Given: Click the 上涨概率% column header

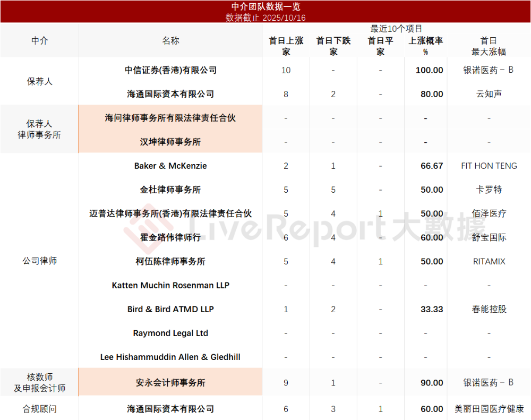Looking at the screenshot, I should tap(425, 46).
